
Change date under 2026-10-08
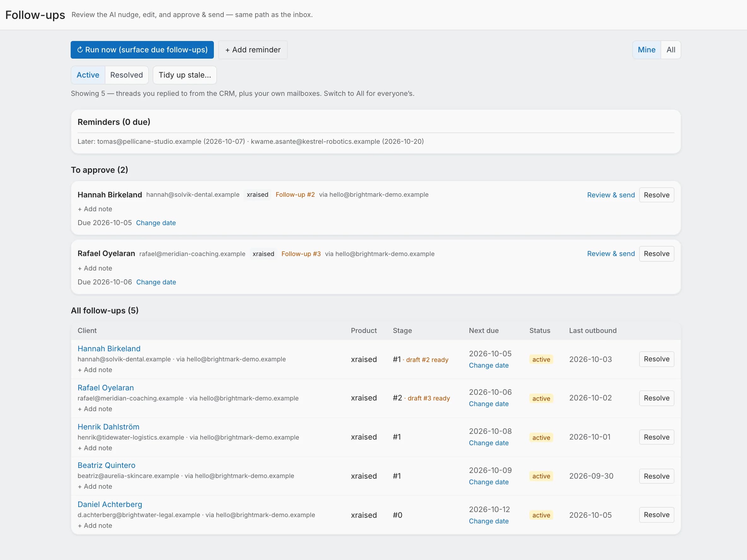[x=489, y=443]
